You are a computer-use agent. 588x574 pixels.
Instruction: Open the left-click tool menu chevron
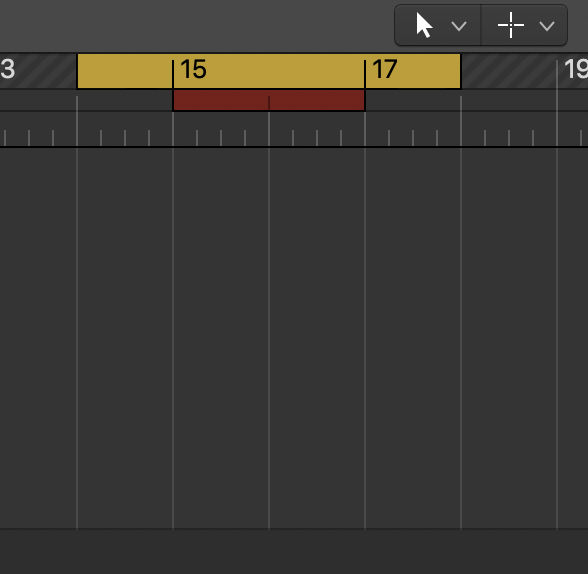[x=459, y=26]
